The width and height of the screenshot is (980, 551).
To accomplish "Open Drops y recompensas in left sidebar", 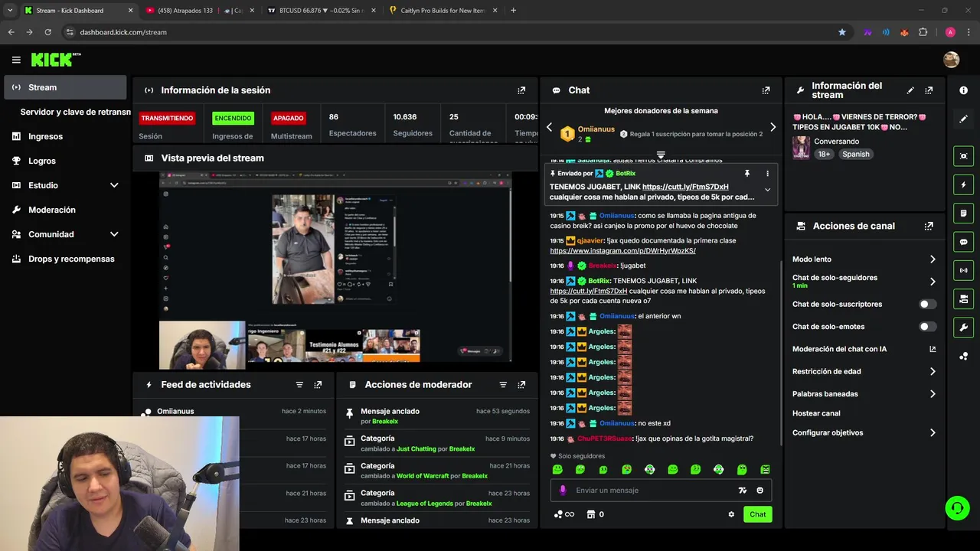I will [65, 259].
